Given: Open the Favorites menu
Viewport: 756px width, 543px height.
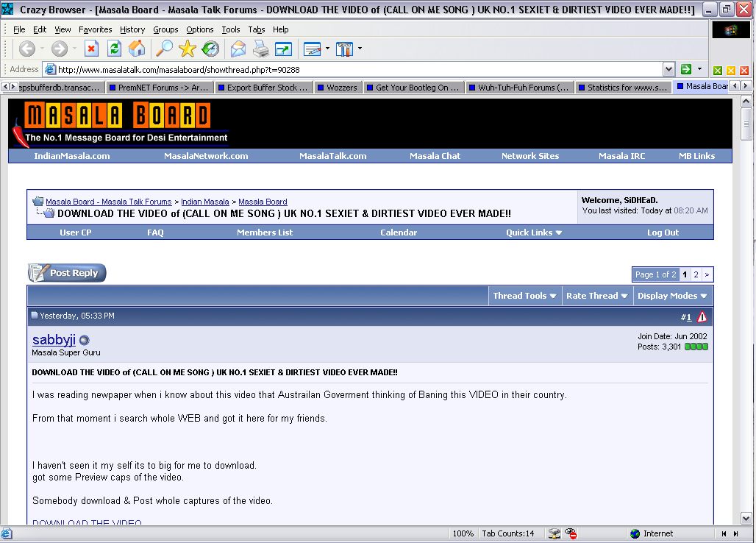Looking at the screenshot, I should pos(95,29).
